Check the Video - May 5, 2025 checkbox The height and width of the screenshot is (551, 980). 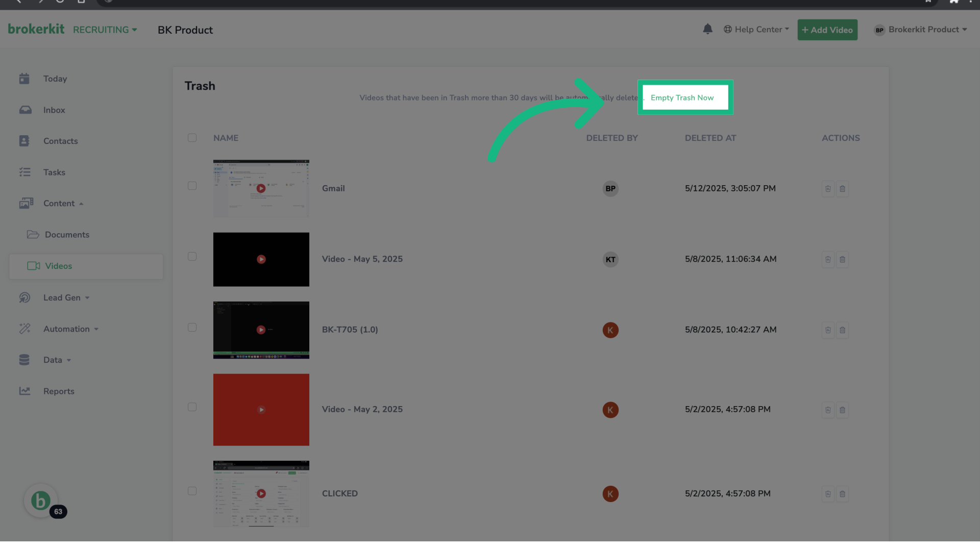click(x=192, y=257)
